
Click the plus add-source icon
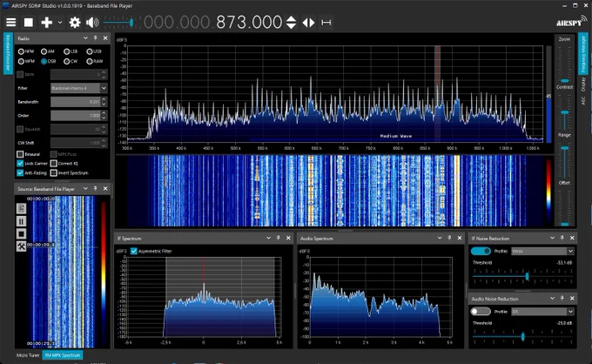coord(46,23)
